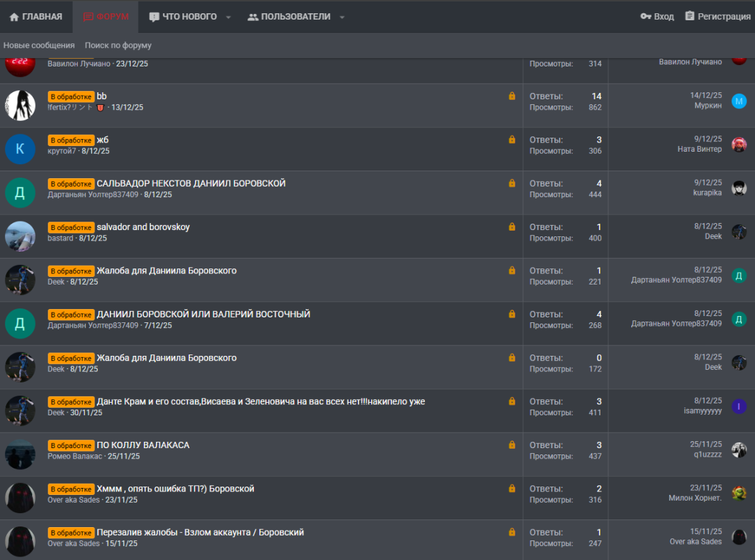The image size is (755, 560).
Task: Click the "Регистрация" button
Action: click(717, 17)
